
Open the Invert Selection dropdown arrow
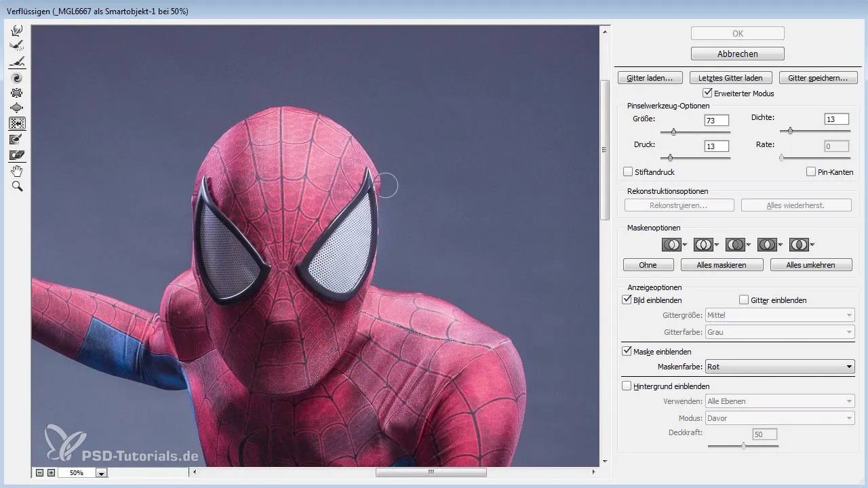pos(812,245)
